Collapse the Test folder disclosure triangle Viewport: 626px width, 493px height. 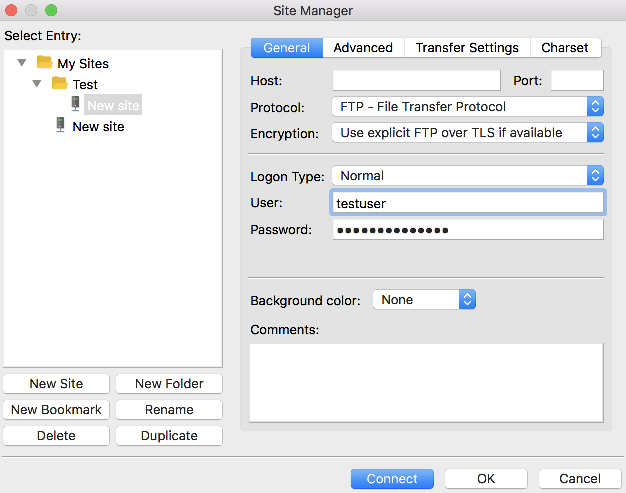coord(38,84)
